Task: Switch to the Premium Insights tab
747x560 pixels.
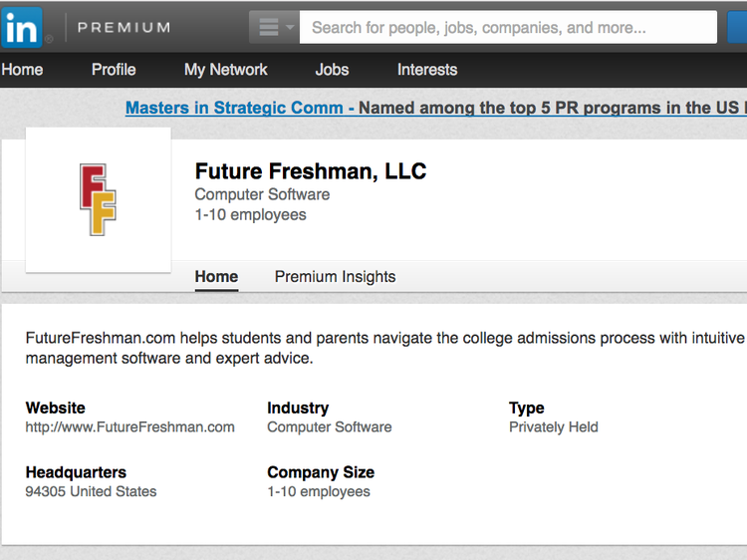Action: click(x=335, y=277)
